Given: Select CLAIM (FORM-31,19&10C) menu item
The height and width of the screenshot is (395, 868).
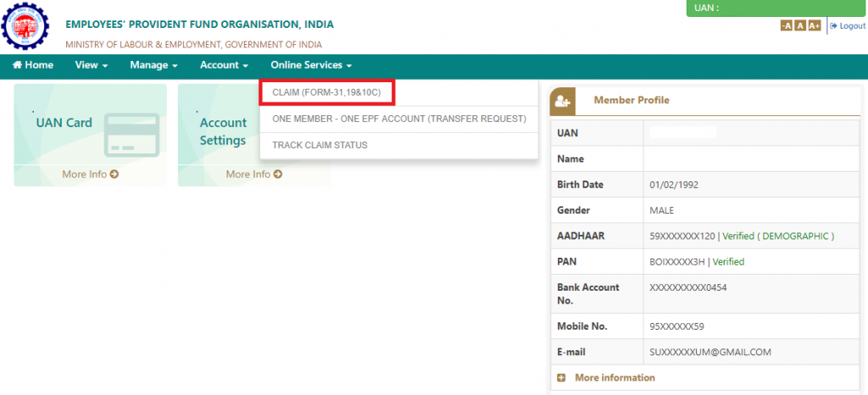Looking at the screenshot, I should [x=327, y=92].
